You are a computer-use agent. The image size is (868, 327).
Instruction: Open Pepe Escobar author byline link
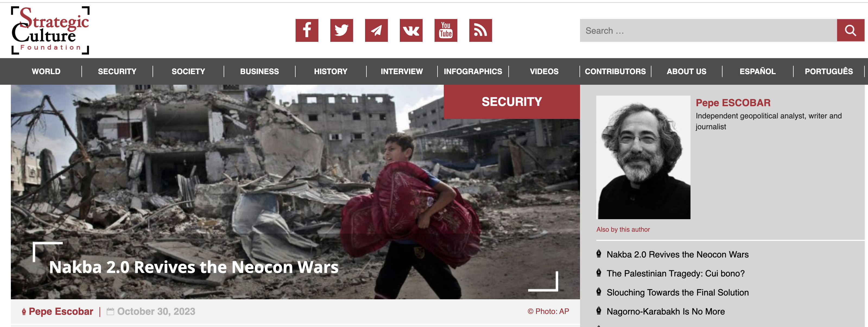tap(61, 311)
